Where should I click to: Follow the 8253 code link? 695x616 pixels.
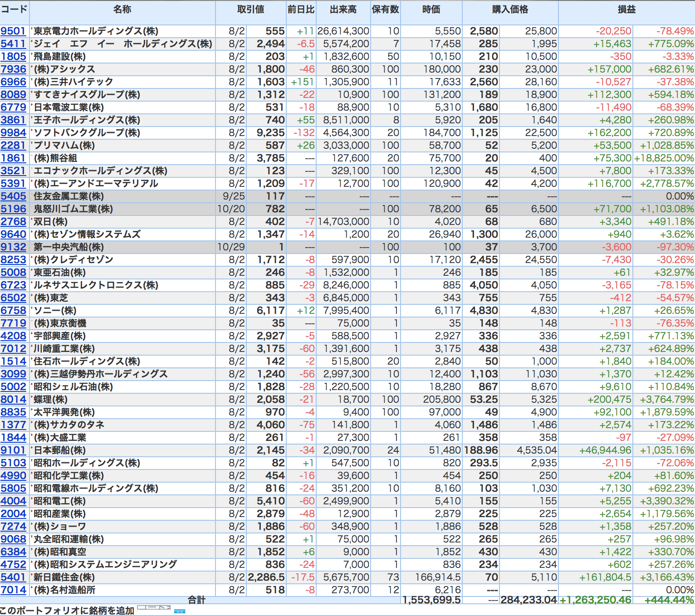click(13, 259)
